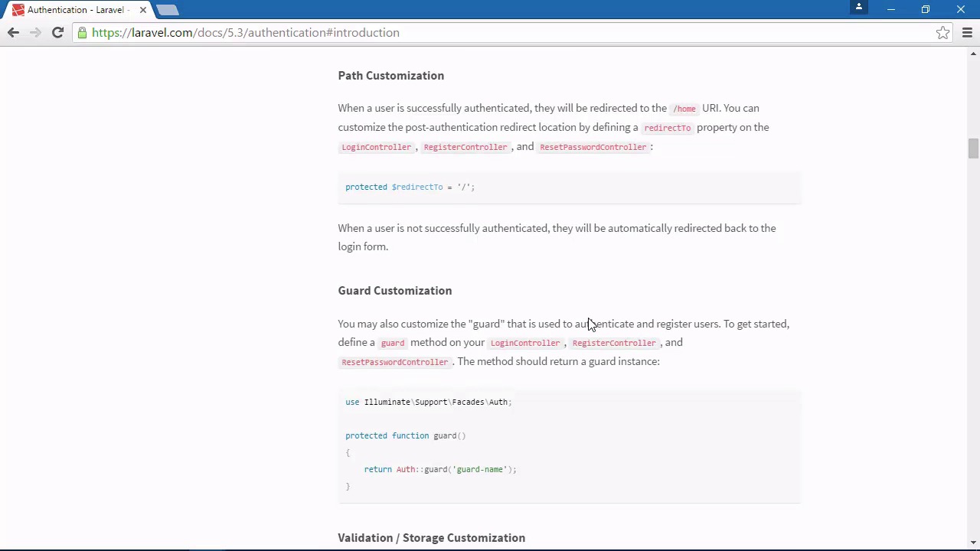This screenshot has height=551, width=980.
Task: Click ResetPasswordController in the Guard Customization paragraph
Action: 394,362
